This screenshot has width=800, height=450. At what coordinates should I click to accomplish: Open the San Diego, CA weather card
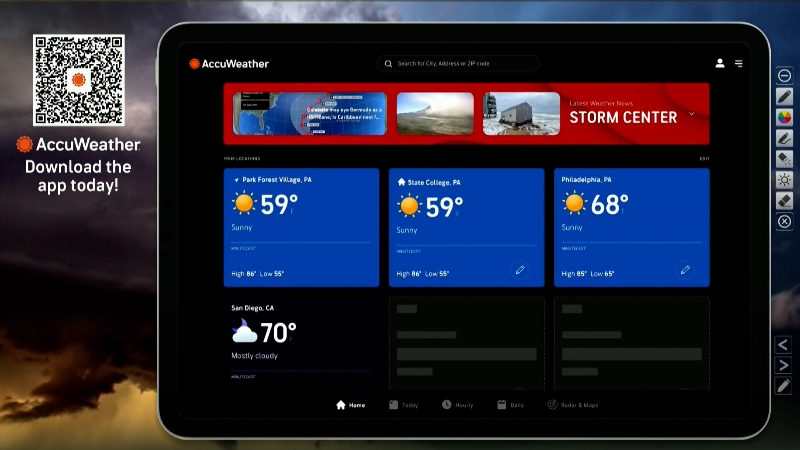tap(302, 343)
